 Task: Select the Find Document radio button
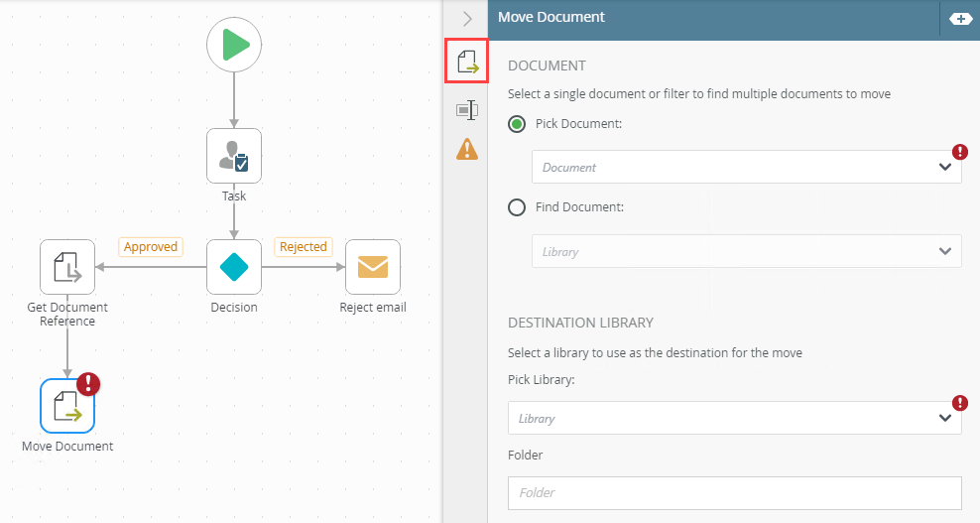[517, 207]
